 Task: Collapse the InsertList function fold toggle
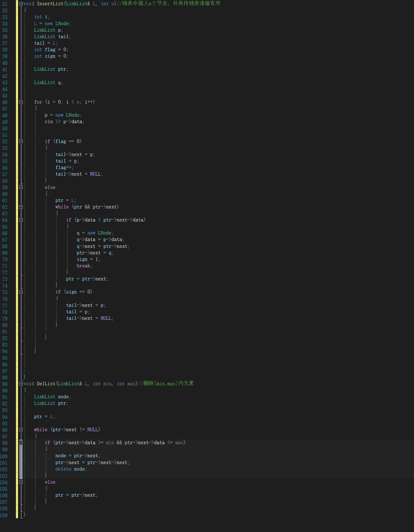pyautogui.click(x=21, y=4)
